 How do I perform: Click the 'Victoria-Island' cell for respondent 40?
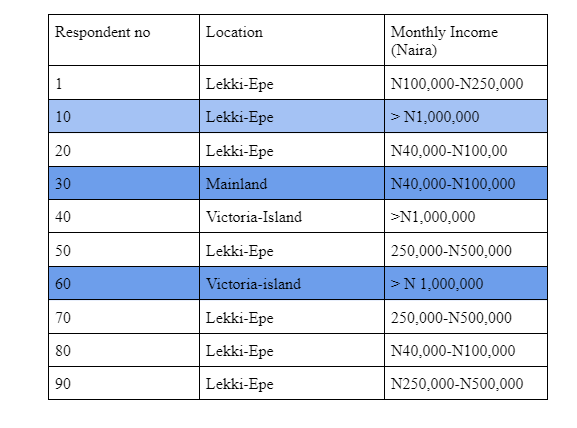pos(292,216)
